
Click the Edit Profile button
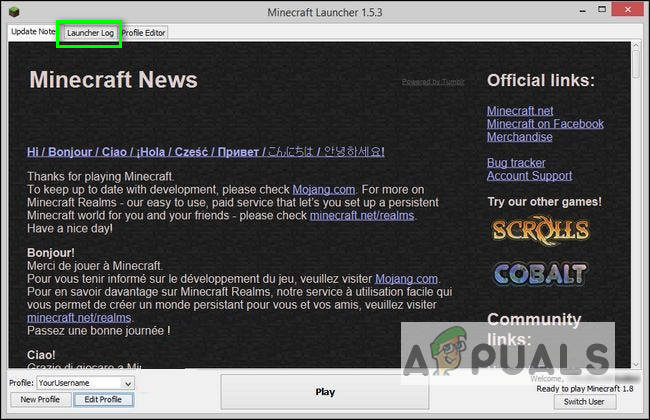click(x=103, y=400)
